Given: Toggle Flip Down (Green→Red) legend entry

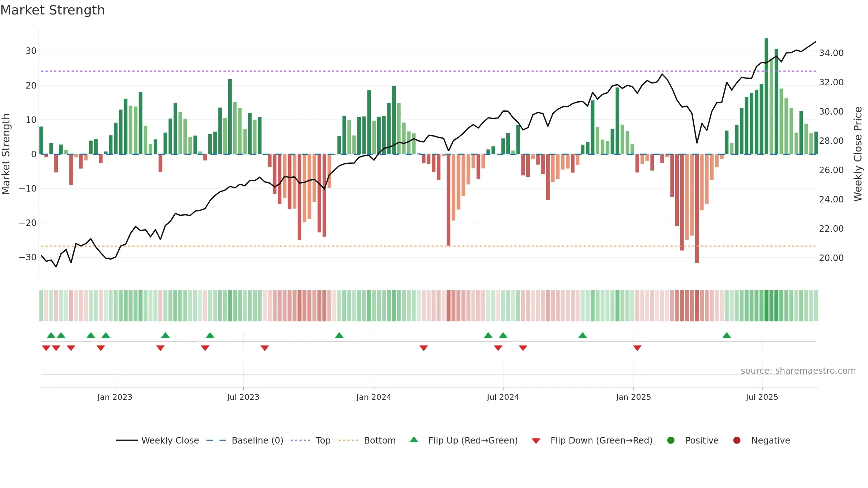Looking at the screenshot, I should point(592,440).
